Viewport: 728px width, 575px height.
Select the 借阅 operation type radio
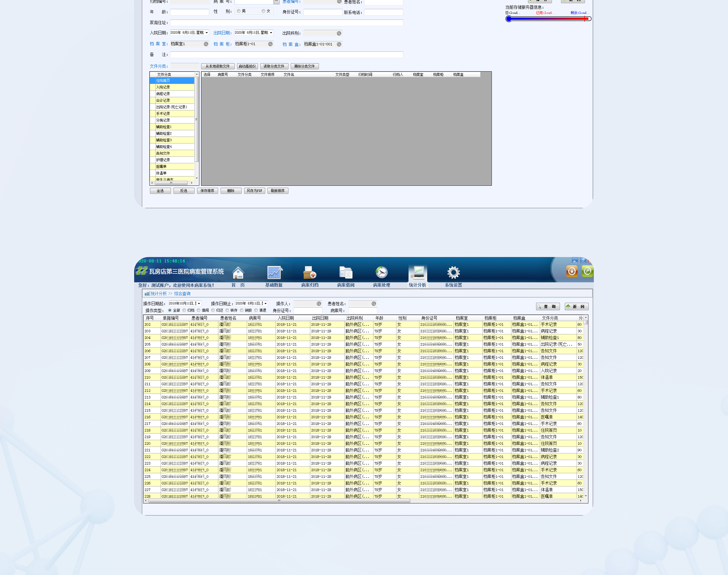[x=199, y=310]
